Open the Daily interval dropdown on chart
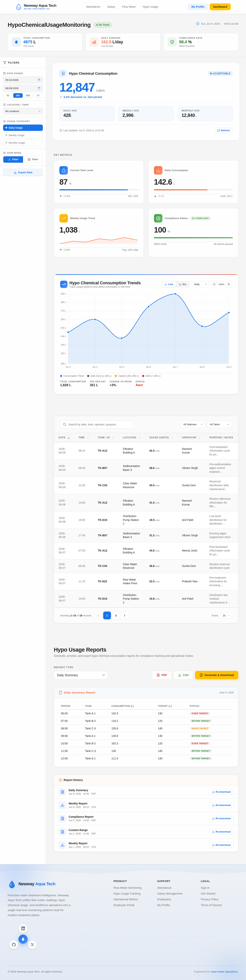The height and width of the screenshot is (980, 246). [200, 284]
